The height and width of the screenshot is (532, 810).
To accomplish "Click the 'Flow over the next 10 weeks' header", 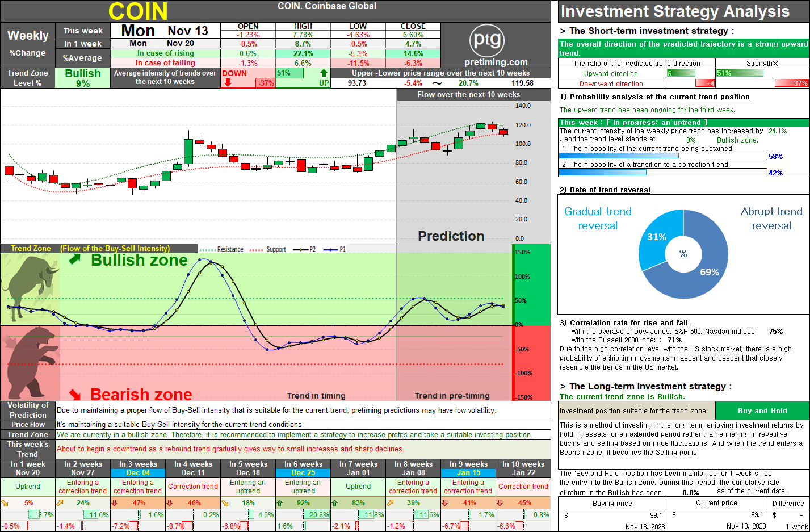I will point(468,95).
